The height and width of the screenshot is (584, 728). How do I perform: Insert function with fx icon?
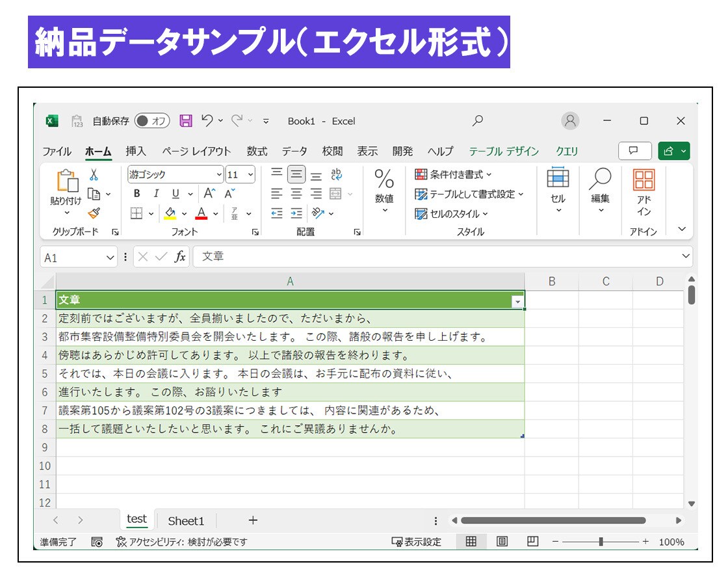(179, 256)
